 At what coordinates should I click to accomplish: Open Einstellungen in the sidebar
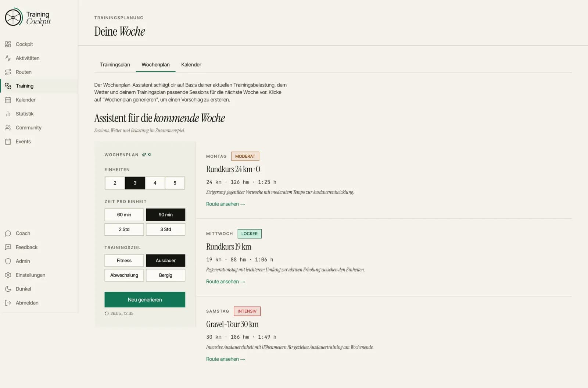[x=39, y=275]
